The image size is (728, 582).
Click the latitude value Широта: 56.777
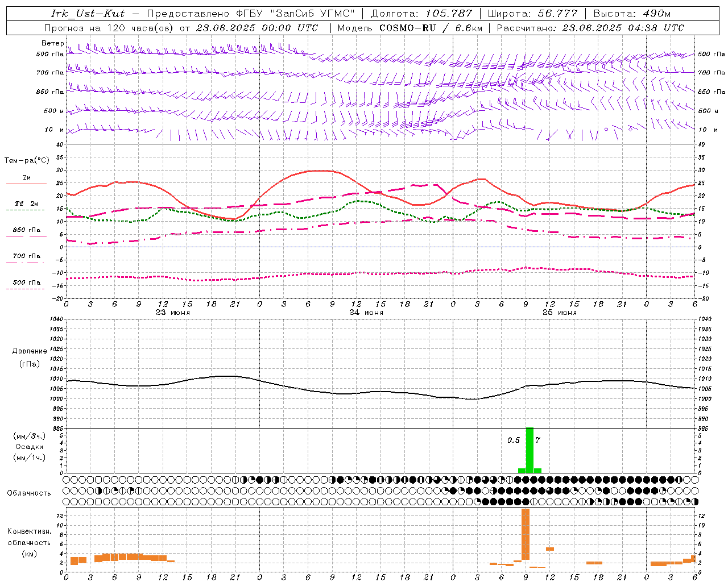[533, 14]
